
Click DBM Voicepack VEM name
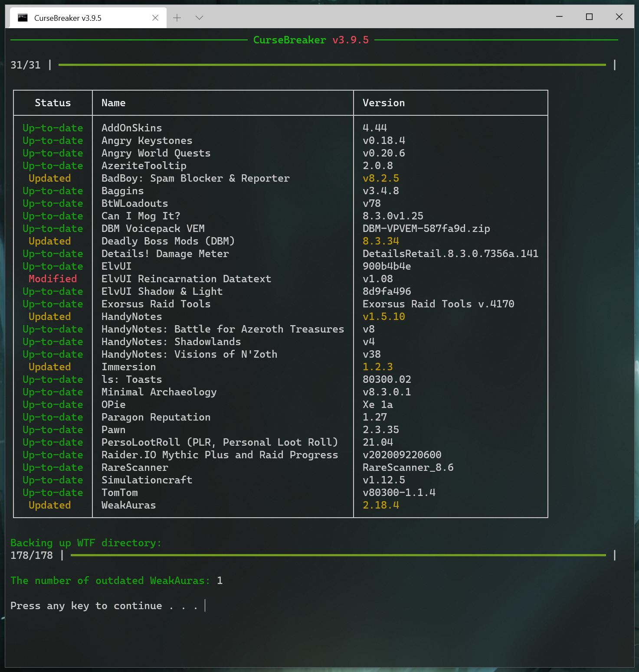click(x=153, y=228)
